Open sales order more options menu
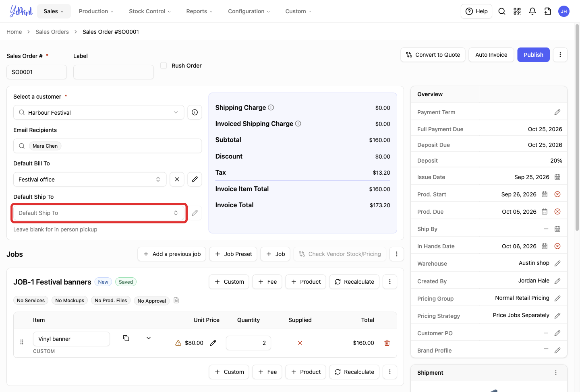 tap(560, 55)
